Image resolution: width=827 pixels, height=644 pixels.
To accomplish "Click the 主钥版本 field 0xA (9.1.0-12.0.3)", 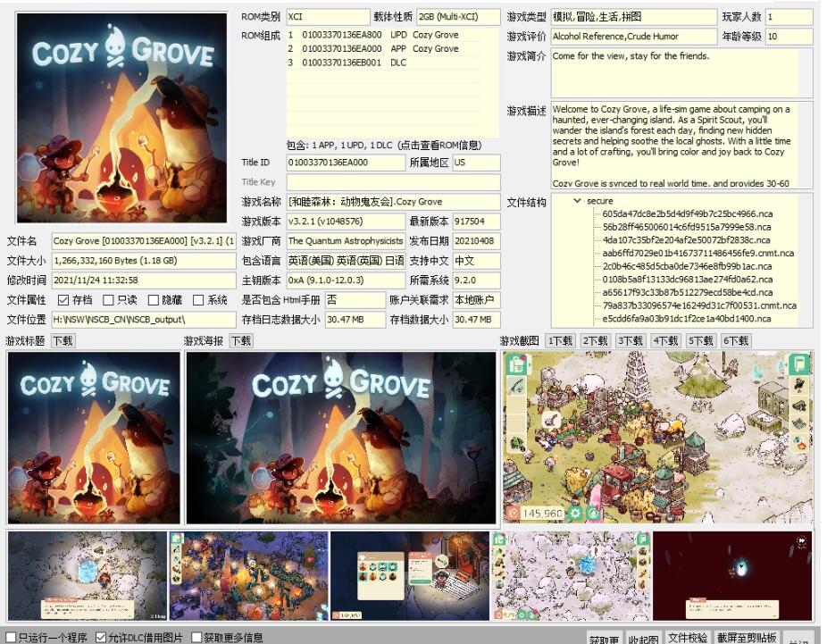I will point(346,280).
